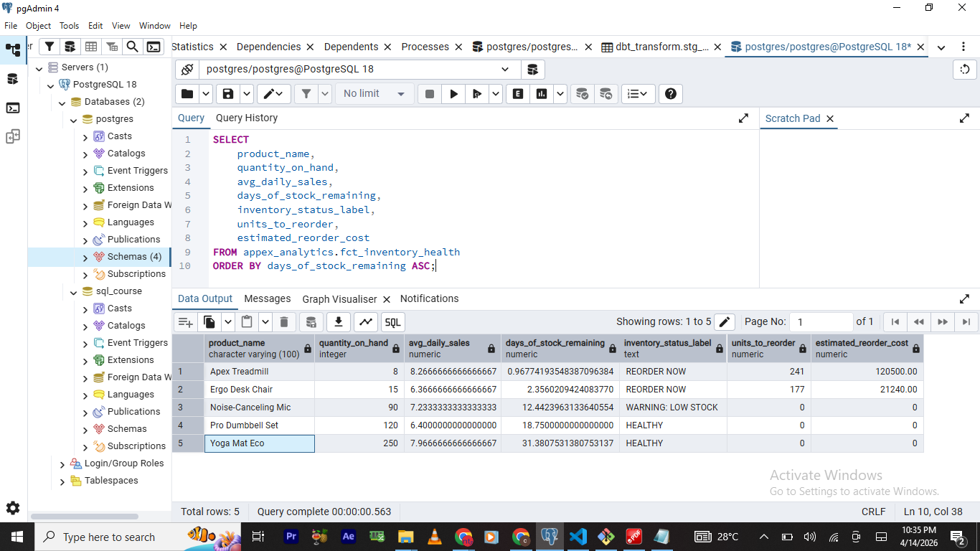980x551 pixels.
Task: Click the Object Explorer filter funnel icon
Action: 49,47
